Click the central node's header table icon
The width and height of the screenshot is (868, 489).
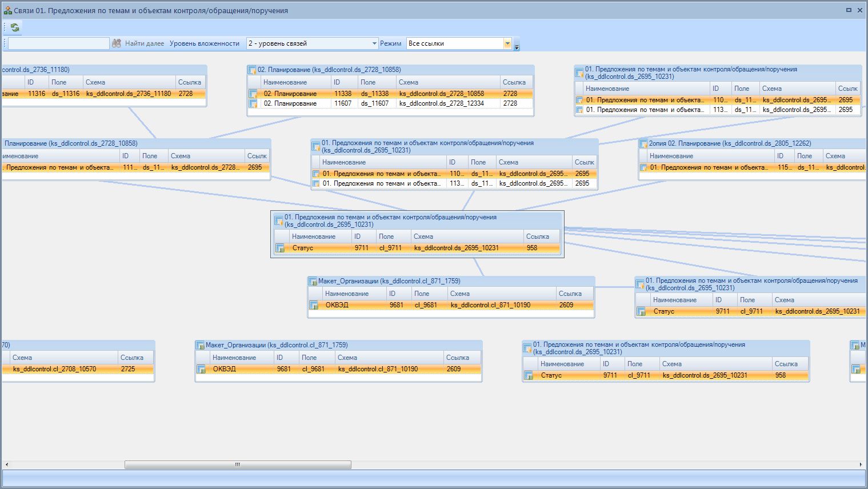[x=279, y=221]
